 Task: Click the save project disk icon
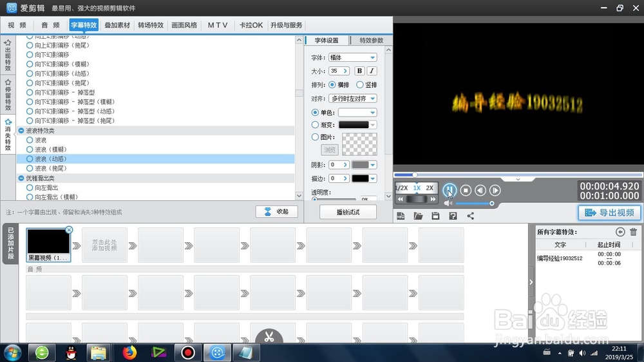pos(435,216)
